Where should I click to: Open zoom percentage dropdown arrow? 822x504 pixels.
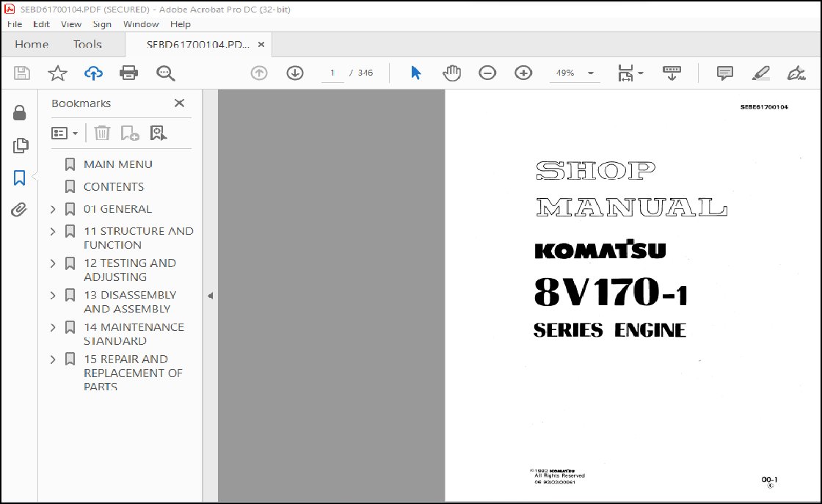pyautogui.click(x=591, y=73)
